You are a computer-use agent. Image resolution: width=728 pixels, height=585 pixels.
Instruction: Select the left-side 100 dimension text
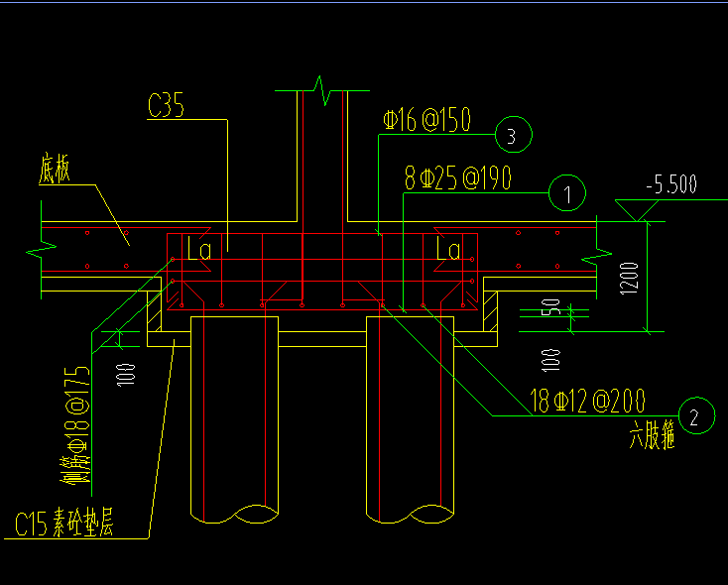pos(126,374)
